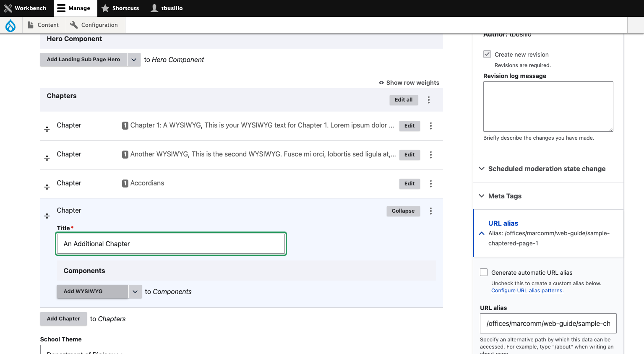Click the Workbench toolbar icon

pyautogui.click(x=8, y=8)
